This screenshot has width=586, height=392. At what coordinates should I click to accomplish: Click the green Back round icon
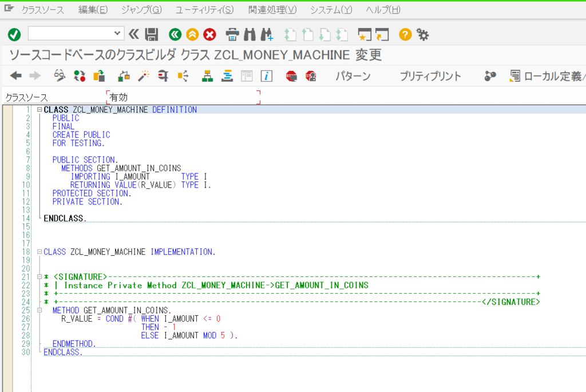175,34
